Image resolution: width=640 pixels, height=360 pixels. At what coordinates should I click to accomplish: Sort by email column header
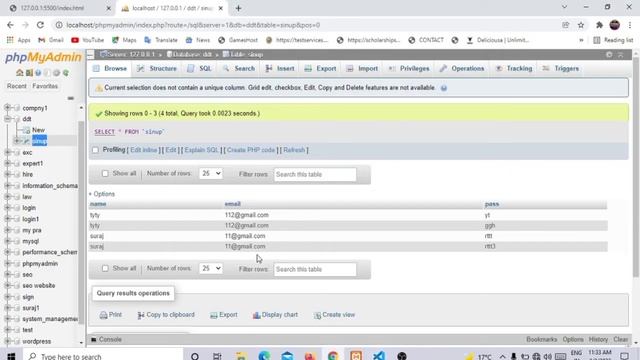pyautogui.click(x=233, y=204)
